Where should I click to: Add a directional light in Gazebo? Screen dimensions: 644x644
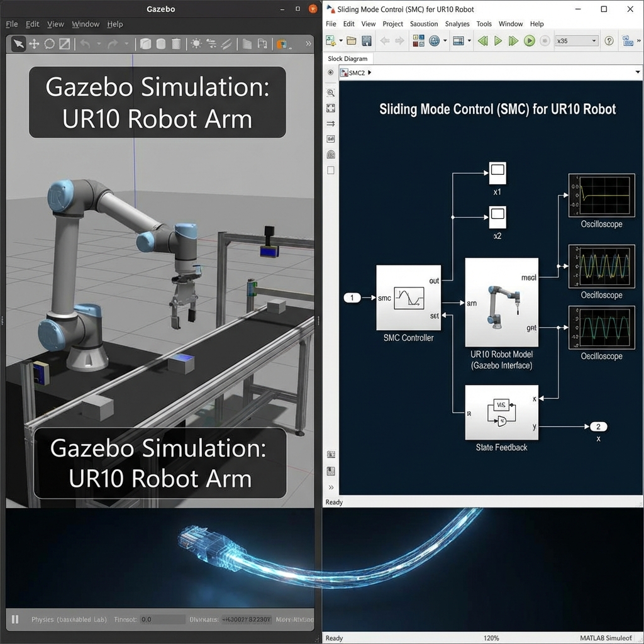tap(226, 43)
